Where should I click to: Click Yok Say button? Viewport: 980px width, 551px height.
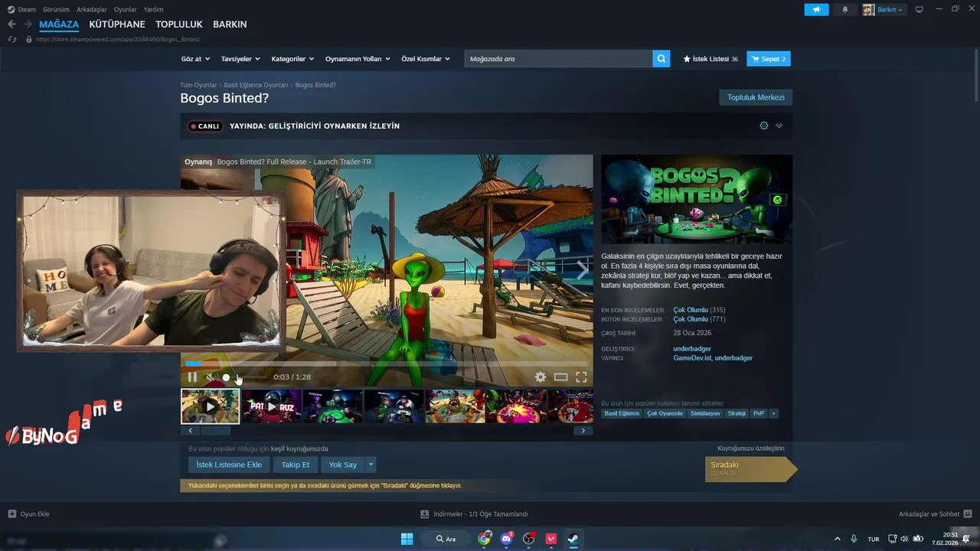click(x=343, y=465)
